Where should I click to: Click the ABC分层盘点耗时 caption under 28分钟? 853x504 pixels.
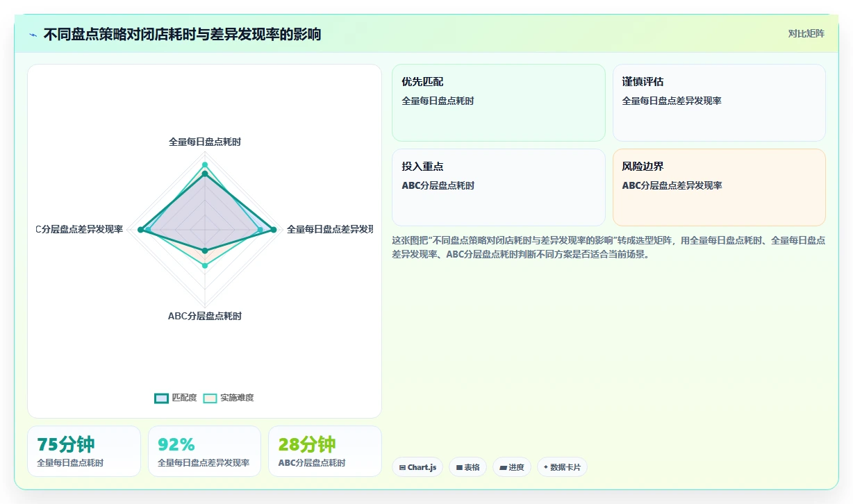pyautogui.click(x=312, y=463)
